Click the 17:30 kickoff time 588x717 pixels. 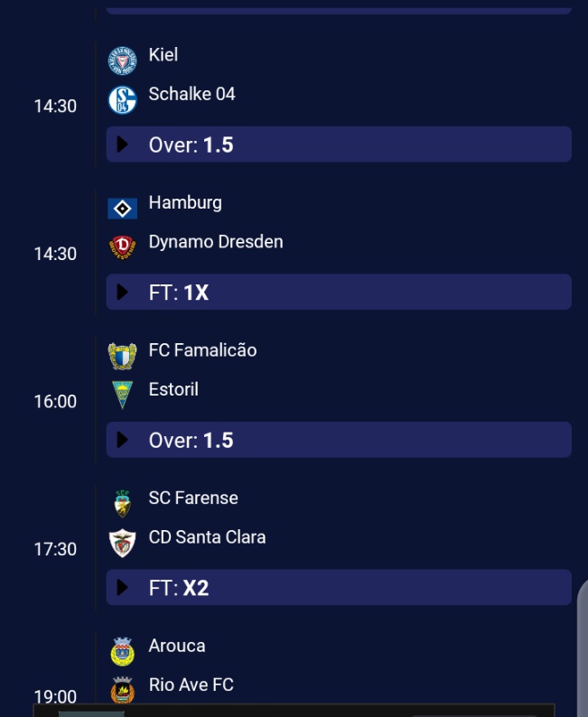click(55, 549)
